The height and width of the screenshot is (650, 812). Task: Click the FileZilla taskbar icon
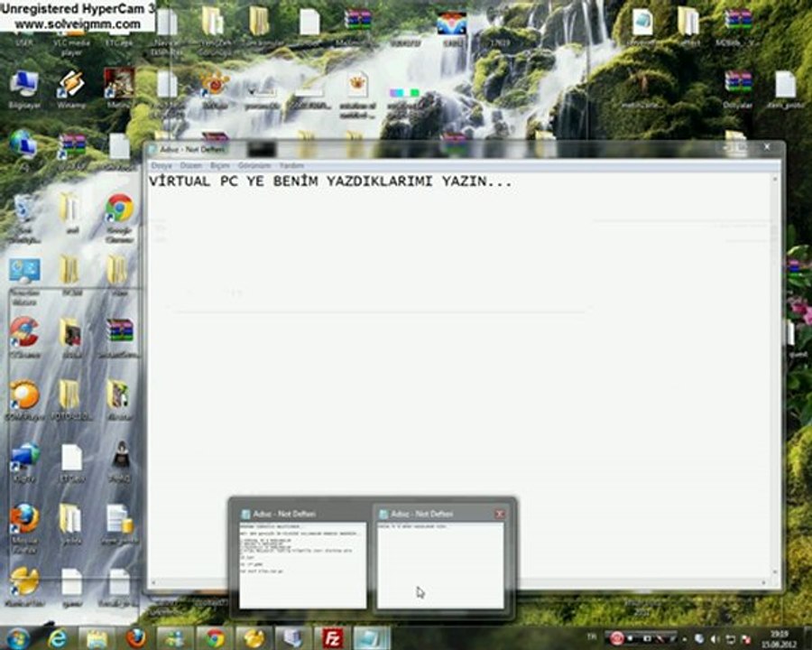click(x=332, y=638)
